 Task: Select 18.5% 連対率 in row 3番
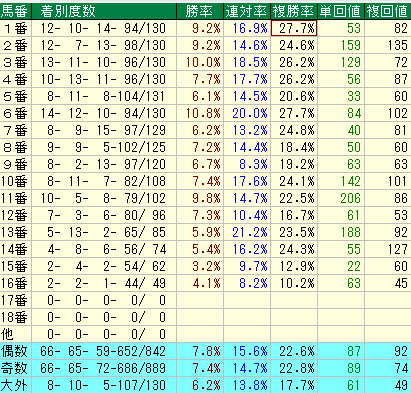coord(247,62)
